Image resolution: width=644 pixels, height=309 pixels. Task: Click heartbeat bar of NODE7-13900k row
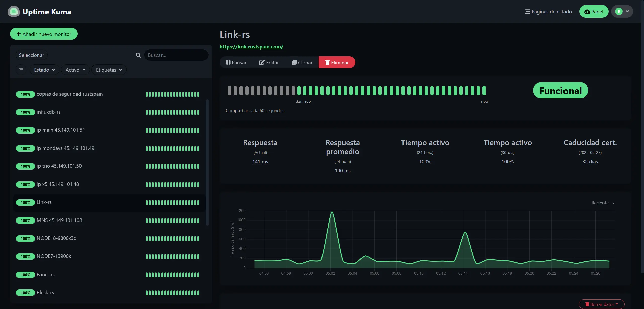point(173,257)
